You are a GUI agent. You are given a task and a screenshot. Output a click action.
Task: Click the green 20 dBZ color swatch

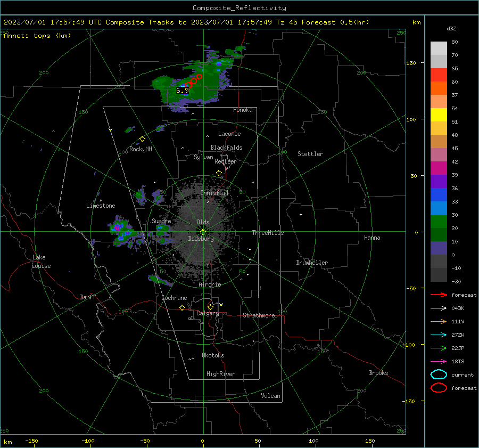439,221
